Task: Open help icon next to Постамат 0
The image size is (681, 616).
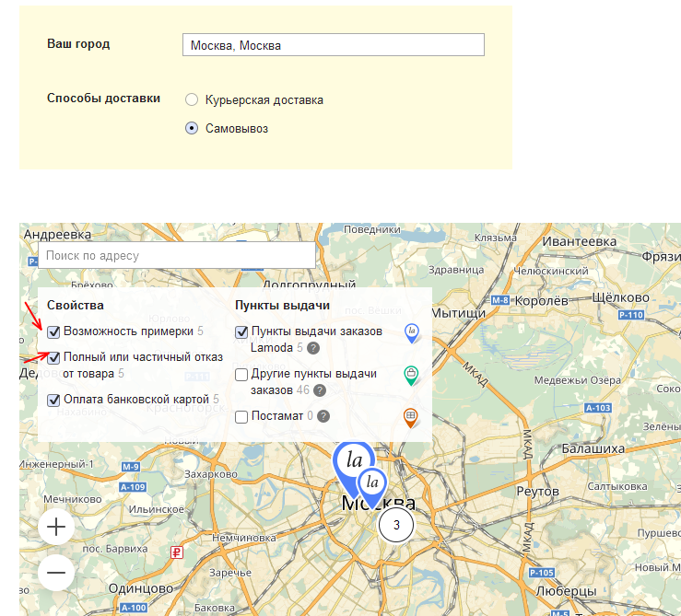Action: point(323,416)
